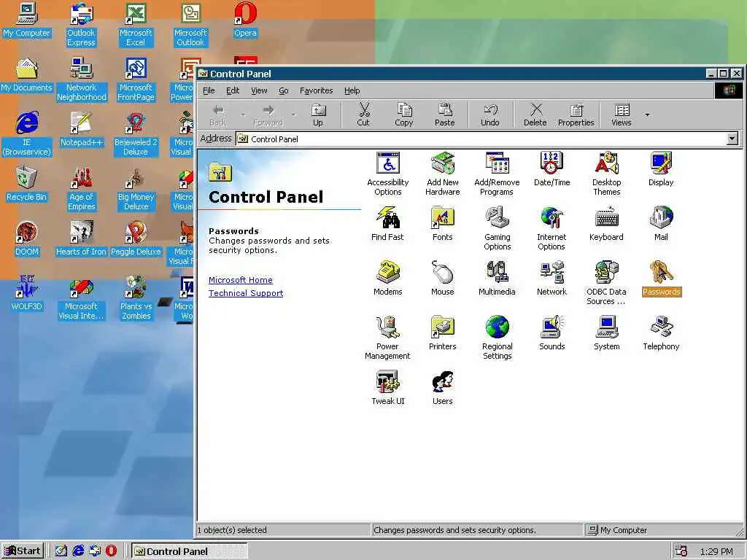Expand the Address bar dropdown
This screenshot has height=560, width=747.
(732, 139)
